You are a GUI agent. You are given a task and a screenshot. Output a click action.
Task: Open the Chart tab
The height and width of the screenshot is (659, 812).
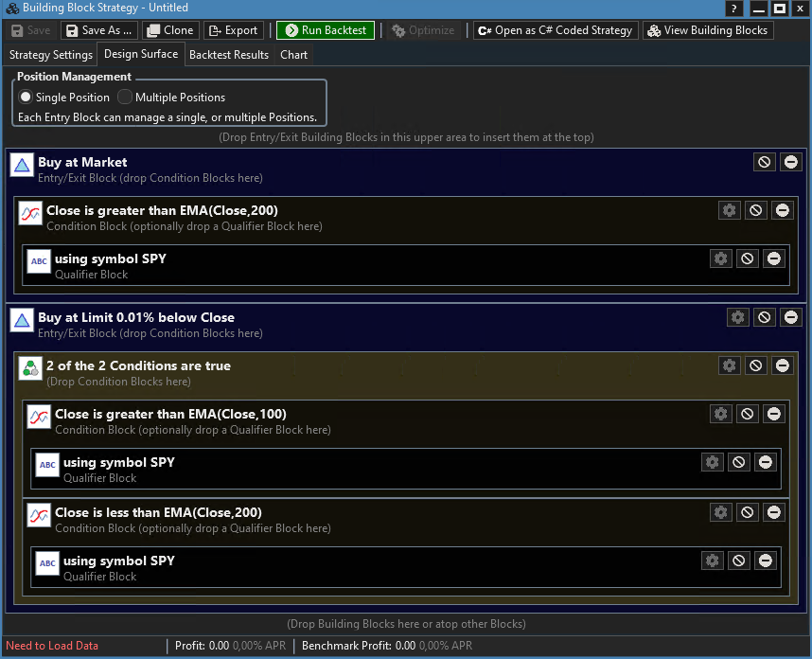click(x=293, y=54)
